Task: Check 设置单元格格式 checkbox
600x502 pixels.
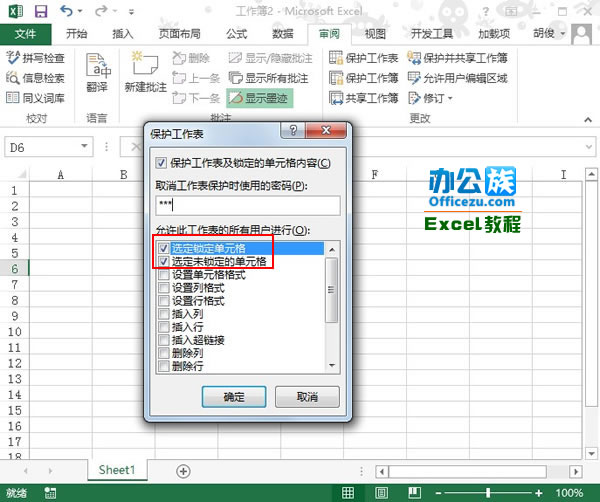Action: [164, 274]
